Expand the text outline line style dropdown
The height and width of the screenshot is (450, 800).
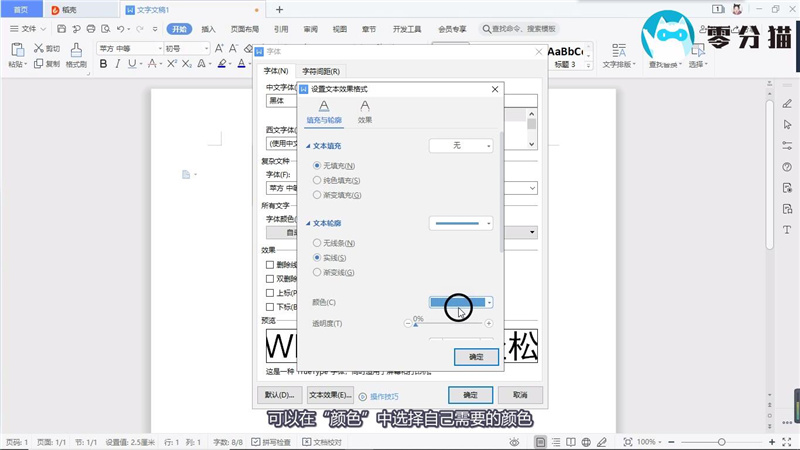point(461,223)
